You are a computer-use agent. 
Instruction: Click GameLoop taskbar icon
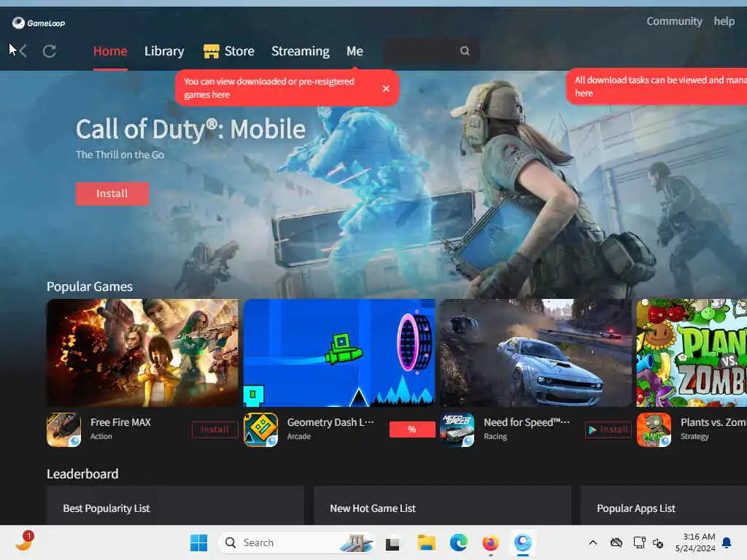coord(522,542)
